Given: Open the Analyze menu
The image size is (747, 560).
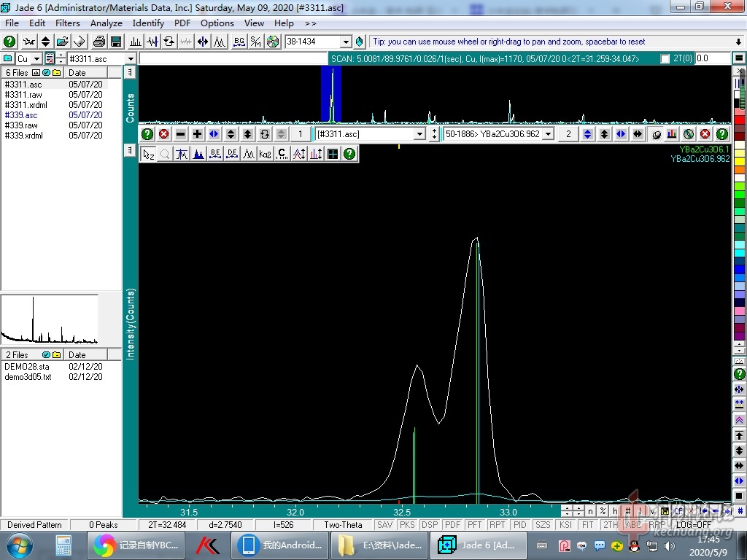Looking at the screenshot, I should click(x=107, y=23).
